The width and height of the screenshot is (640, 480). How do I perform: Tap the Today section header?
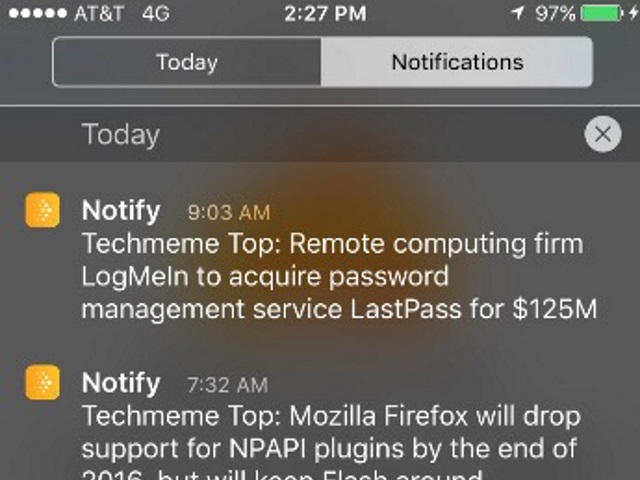point(120,134)
